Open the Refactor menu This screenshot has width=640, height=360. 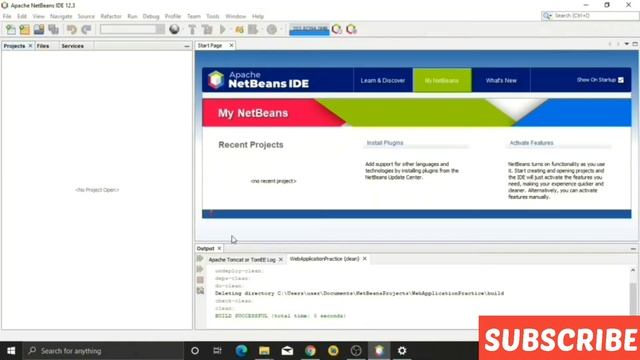[111, 16]
